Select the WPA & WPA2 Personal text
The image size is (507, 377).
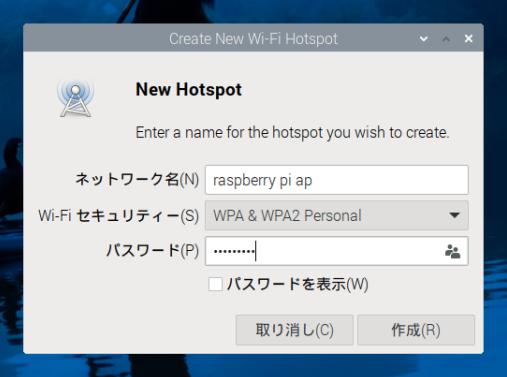[x=287, y=216]
